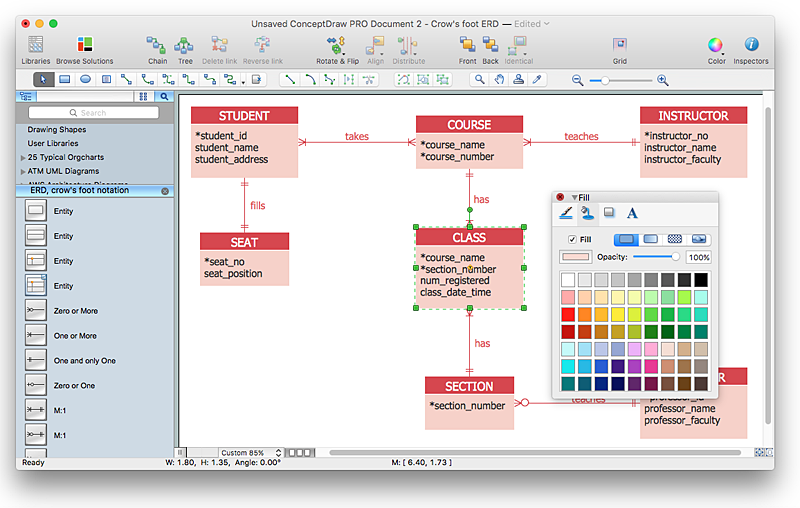This screenshot has width=800, height=508.
Task: Select the Chain connection tool
Action: [157, 45]
